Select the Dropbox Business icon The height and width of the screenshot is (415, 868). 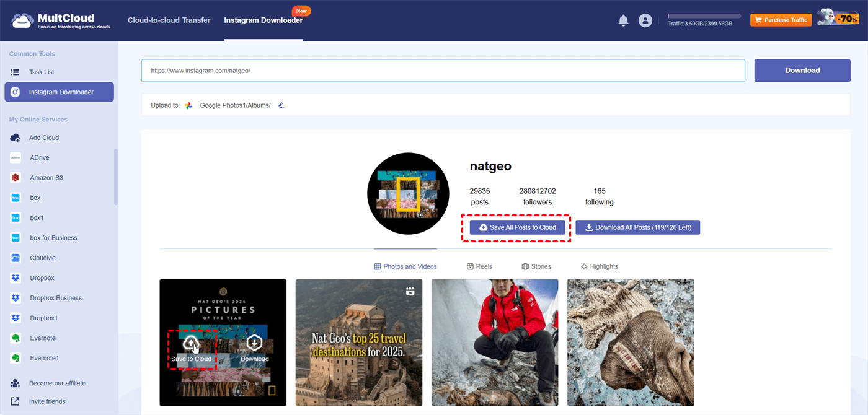click(15, 298)
